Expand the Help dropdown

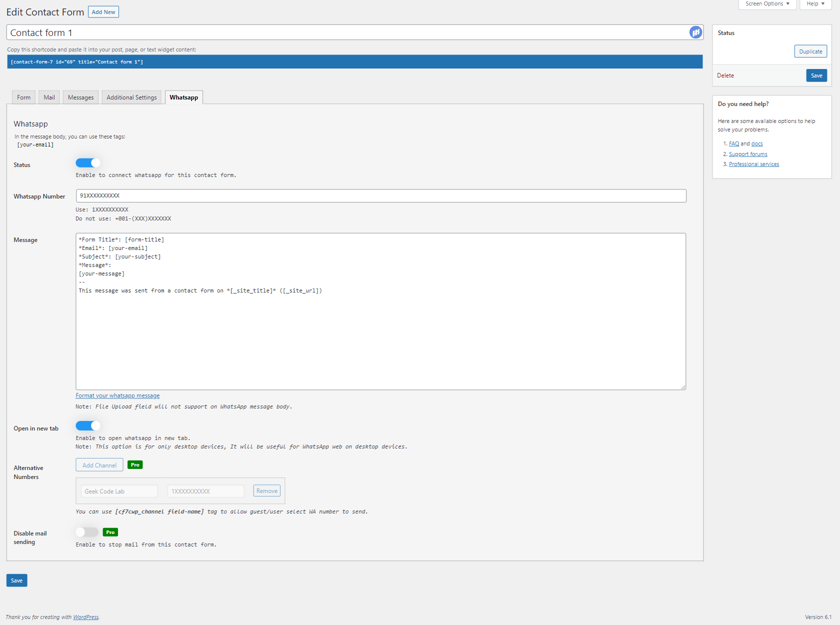click(815, 4)
